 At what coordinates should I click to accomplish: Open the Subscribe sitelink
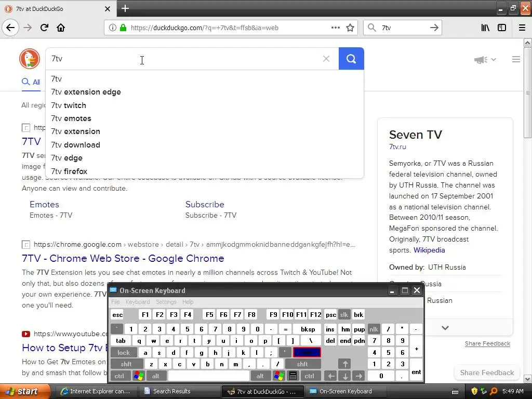click(205, 204)
